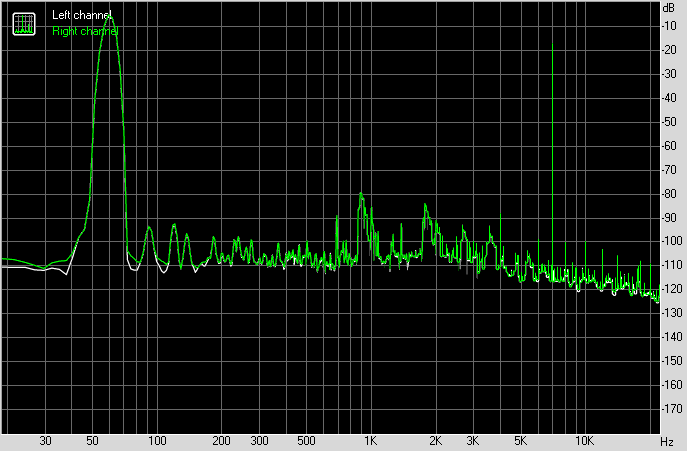Screen dimensions: 687x451
Task: Select the 'Right channel' legend label
Action: (85, 31)
